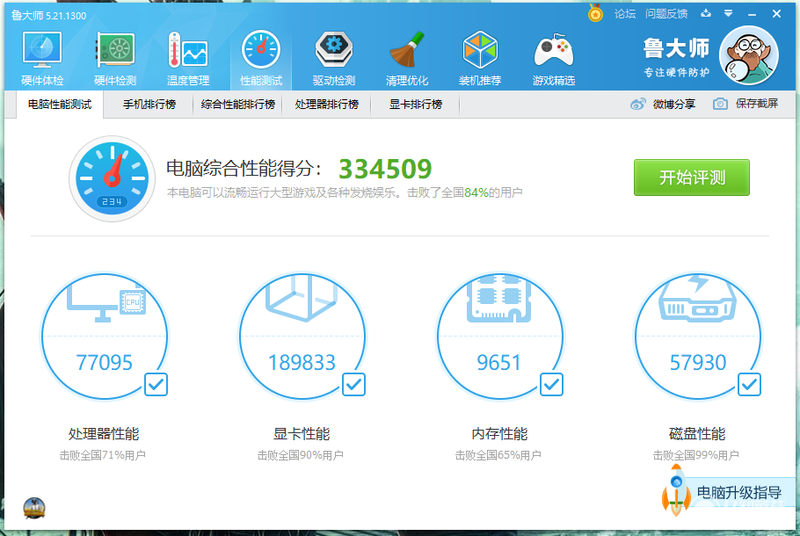Click 微博分享 share link
This screenshot has height=536, width=800.
pos(673,104)
